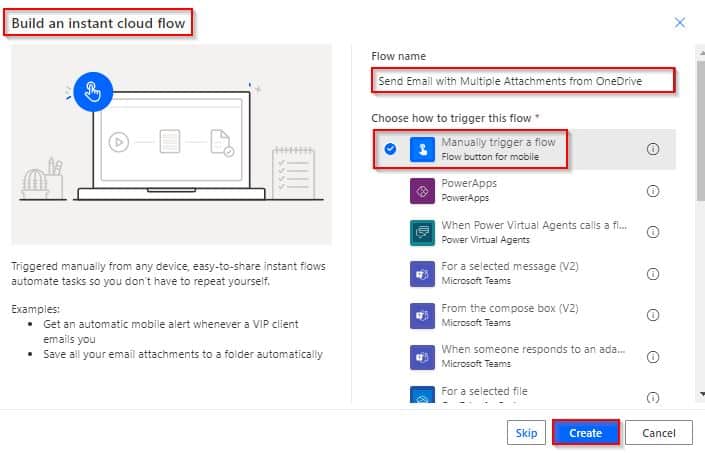705x453 pixels.
Task: Click Teams icon for adaptive card response
Action: coord(422,357)
